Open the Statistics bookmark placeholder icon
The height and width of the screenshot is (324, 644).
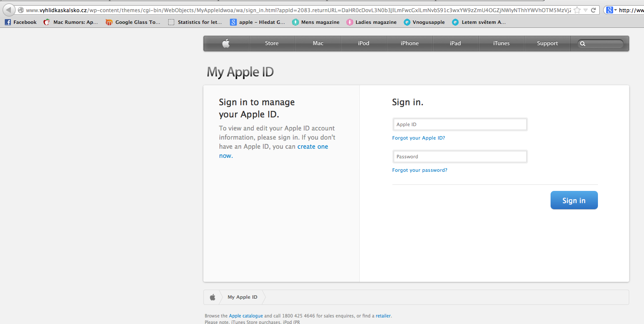point(171,22)
